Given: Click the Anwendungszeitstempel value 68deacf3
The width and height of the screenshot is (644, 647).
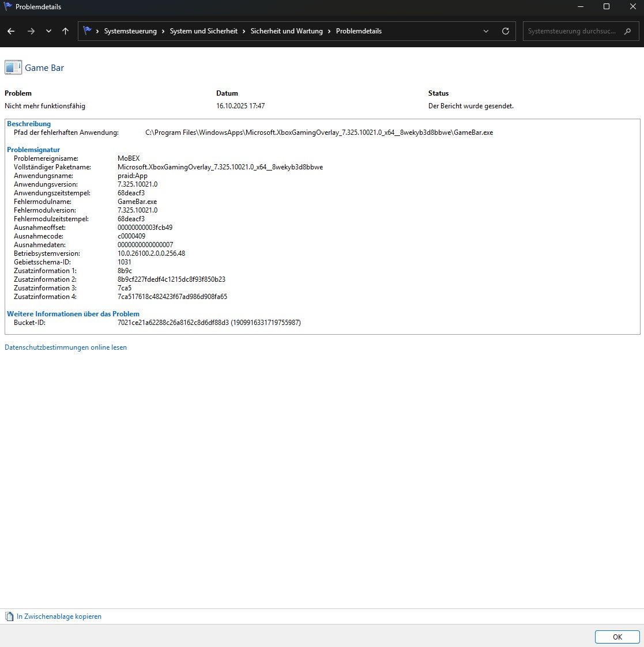Looking at the screenshot, I should tap(131, 193).
